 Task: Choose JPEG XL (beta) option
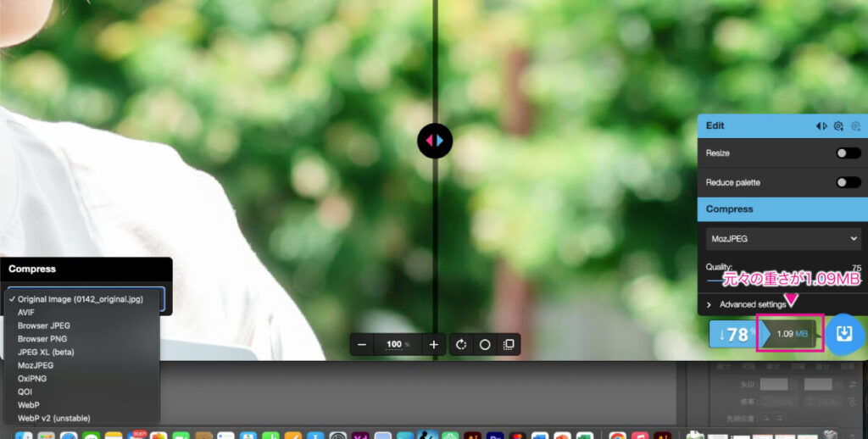pos(46,352)
